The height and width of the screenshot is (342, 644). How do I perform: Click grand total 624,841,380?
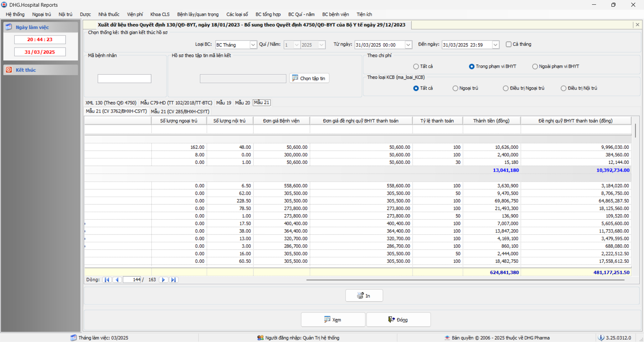(504, 273)
